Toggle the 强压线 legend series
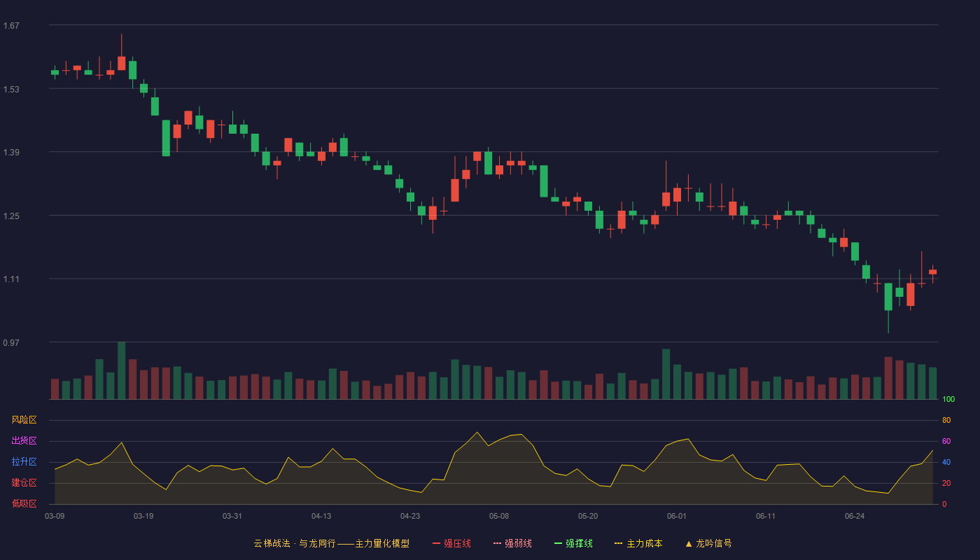This screenshot has width=980, height=560. [451, 543]
